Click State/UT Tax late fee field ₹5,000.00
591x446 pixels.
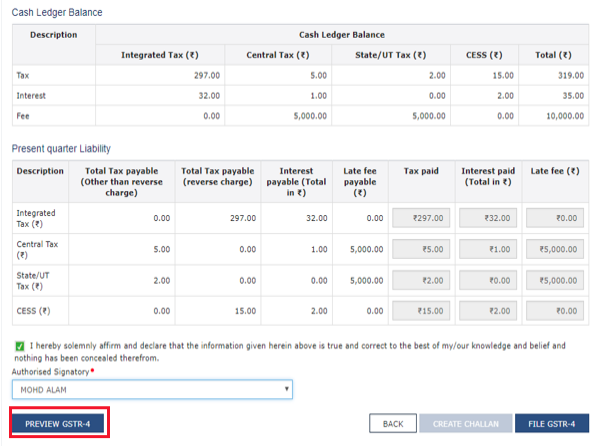click(555, 280)
